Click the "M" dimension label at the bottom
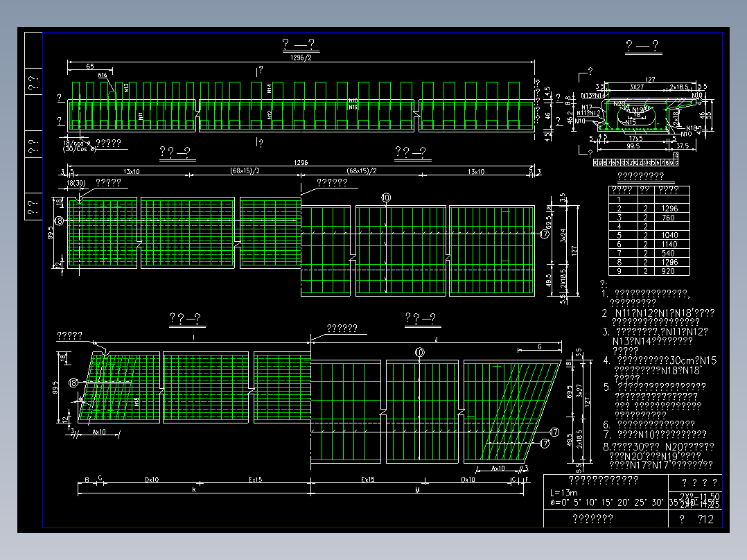 pyautogui.click(x=417, y=489)
